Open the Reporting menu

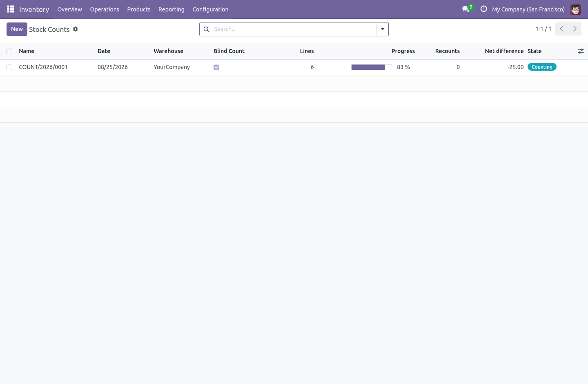click(x=171, y=9)
